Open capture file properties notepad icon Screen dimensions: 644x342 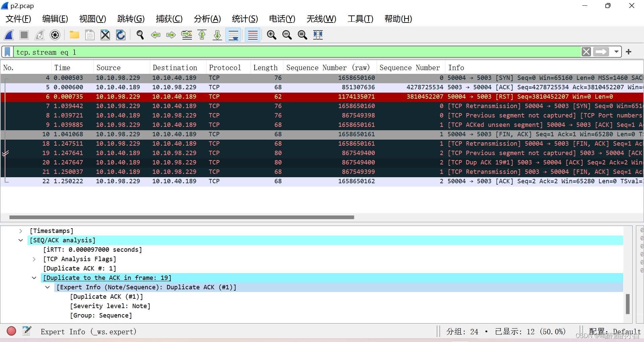pos(27,331)
